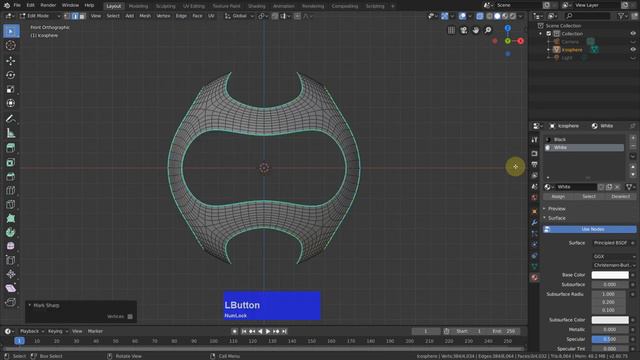
Task: Select the Bevel tool
Action: 11,176
